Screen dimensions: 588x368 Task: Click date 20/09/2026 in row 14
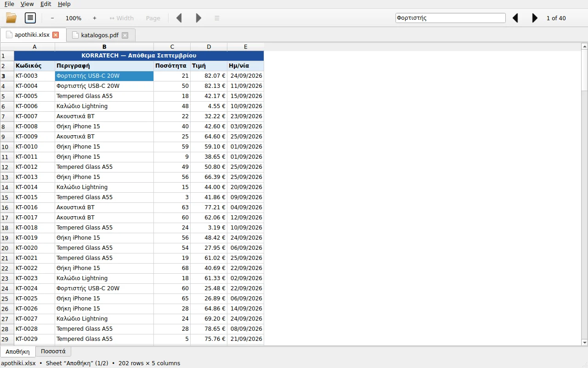pyautogui.click(x=245, y=187)
